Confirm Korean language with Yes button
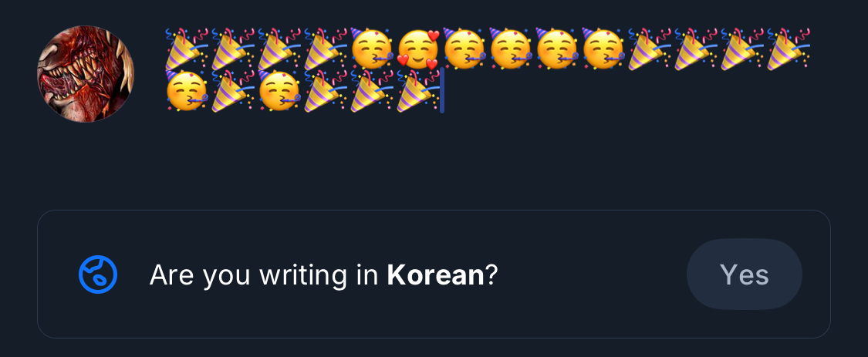 pos(744,274)
